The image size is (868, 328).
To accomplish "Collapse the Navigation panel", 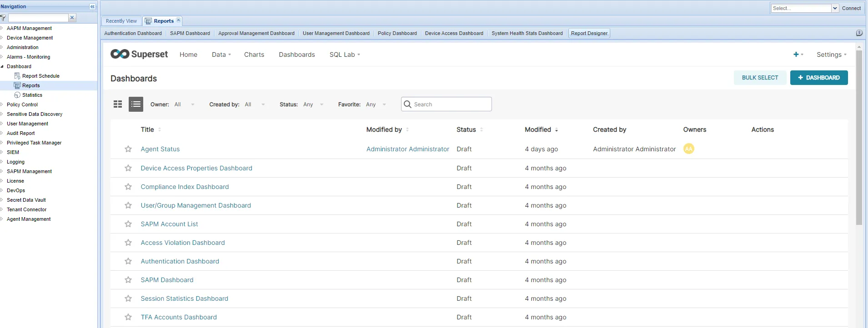I will coord(92,6).
